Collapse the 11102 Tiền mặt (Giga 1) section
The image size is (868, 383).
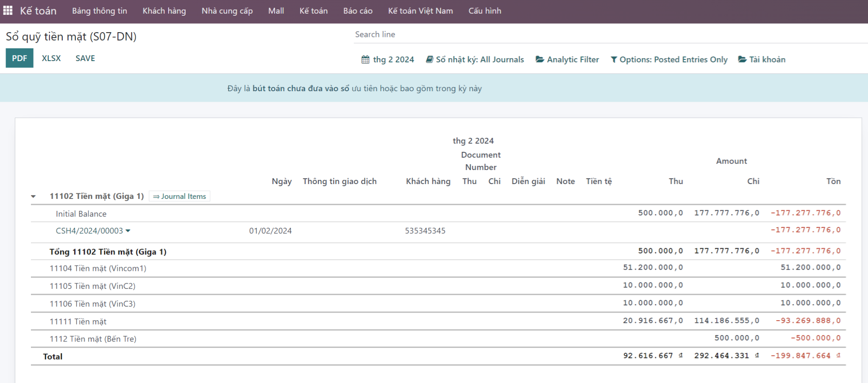pos(33,196)
